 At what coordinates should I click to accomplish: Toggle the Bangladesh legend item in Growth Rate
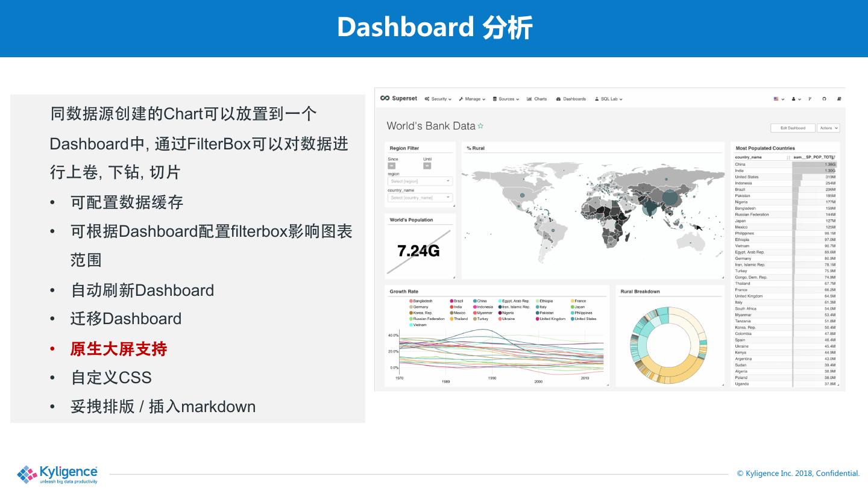[421, 301]
